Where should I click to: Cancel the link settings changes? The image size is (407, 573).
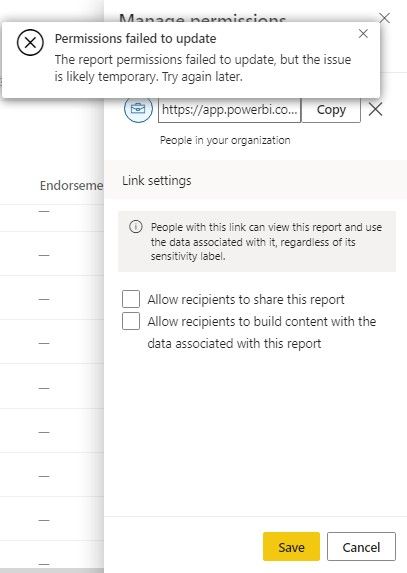click(x=361, y=547)
